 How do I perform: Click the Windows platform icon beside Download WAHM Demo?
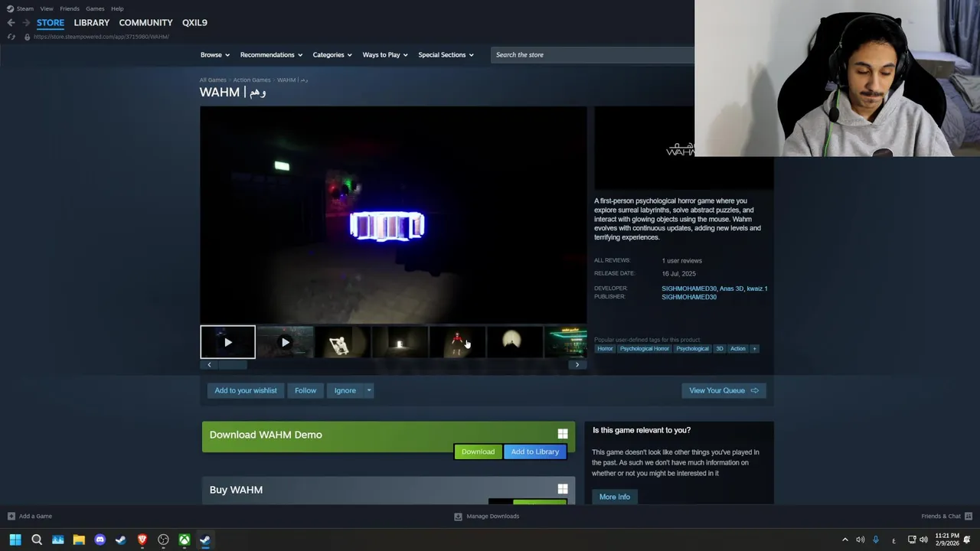pyautogui.click(x=563, y=434)
